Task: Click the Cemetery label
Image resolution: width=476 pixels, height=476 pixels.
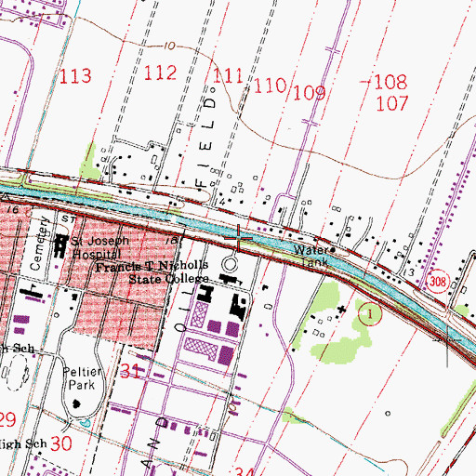Action: (39, 244)
